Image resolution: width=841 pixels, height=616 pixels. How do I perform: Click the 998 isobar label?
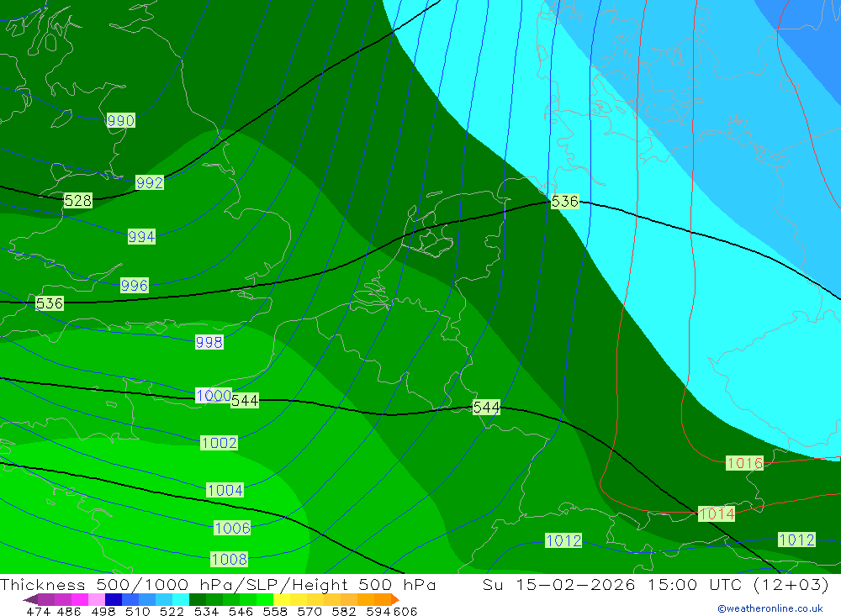click(209, 342)
